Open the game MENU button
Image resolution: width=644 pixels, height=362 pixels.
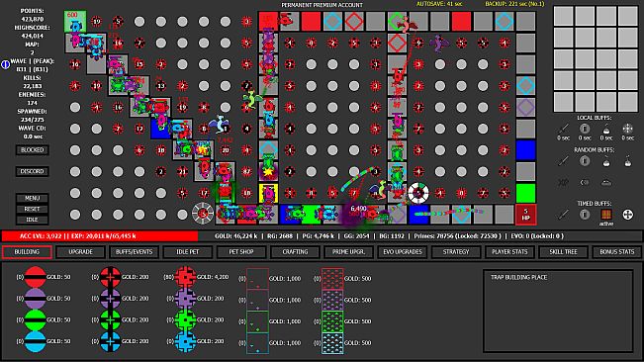(x=32, y=198)
